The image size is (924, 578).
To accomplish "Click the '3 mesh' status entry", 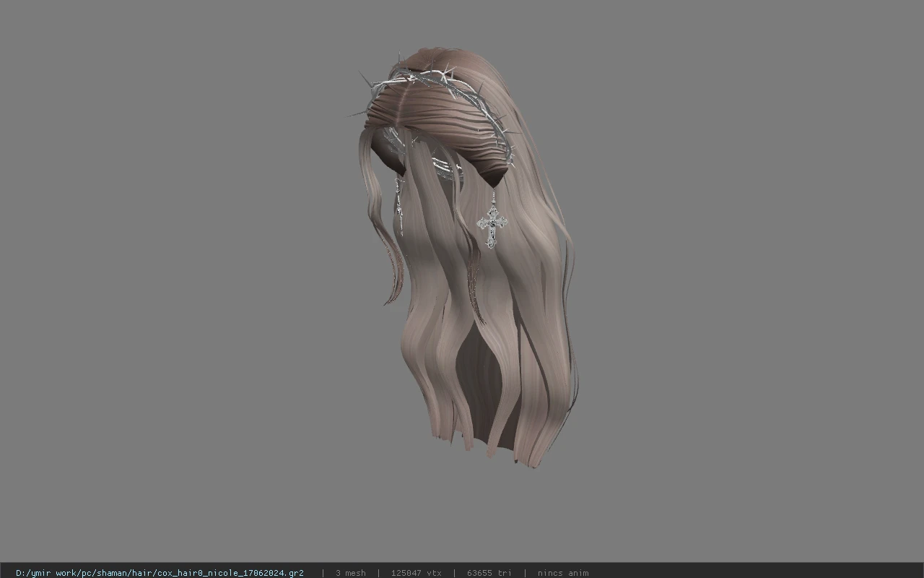I will point(350,573).
